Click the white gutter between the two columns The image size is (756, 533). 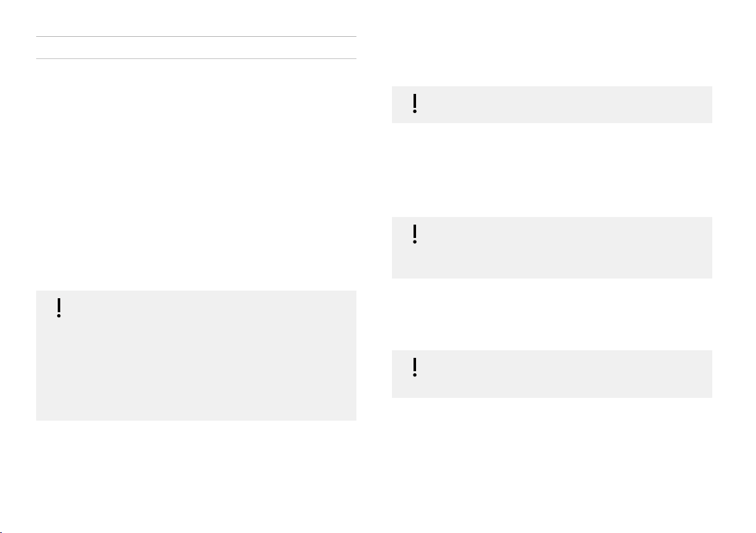click(374, 265)
